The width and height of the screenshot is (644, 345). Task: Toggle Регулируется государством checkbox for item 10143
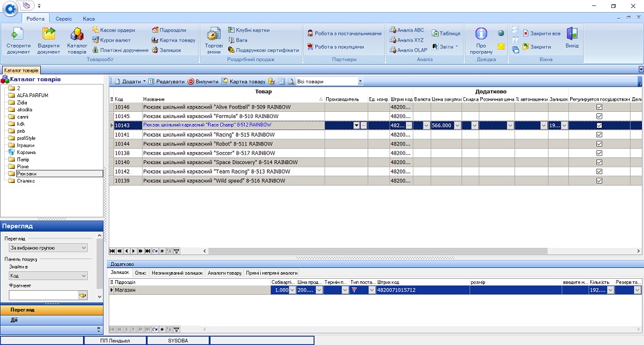599,125
